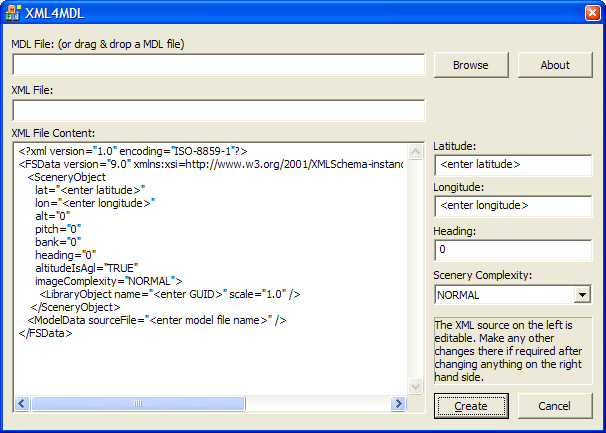Click the vertical scrollbar down arrow
Screen dimensions: 606x433
click(x=415, y=386)
